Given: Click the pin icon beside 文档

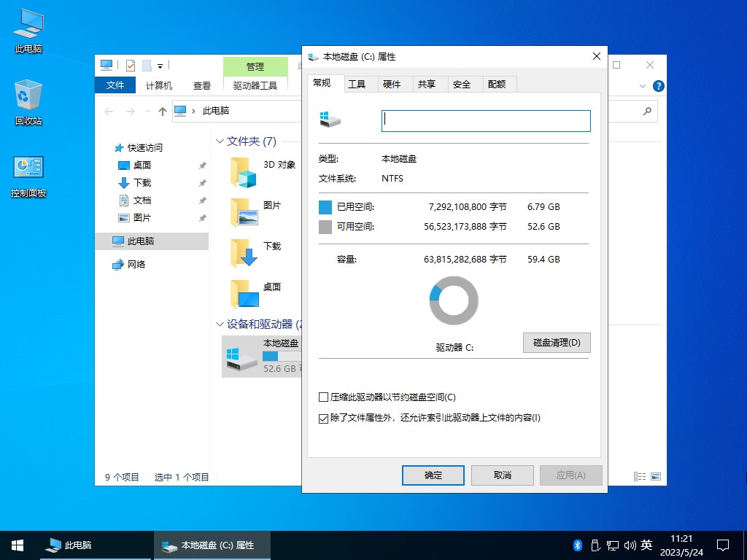Looking at the screenshot, I should click(x=203, y=201).
